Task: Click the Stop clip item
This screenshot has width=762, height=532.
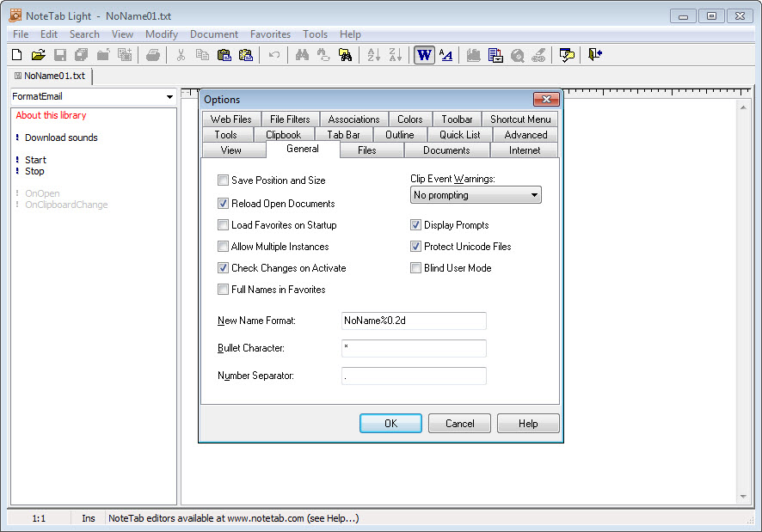Action: click(34, 172)
